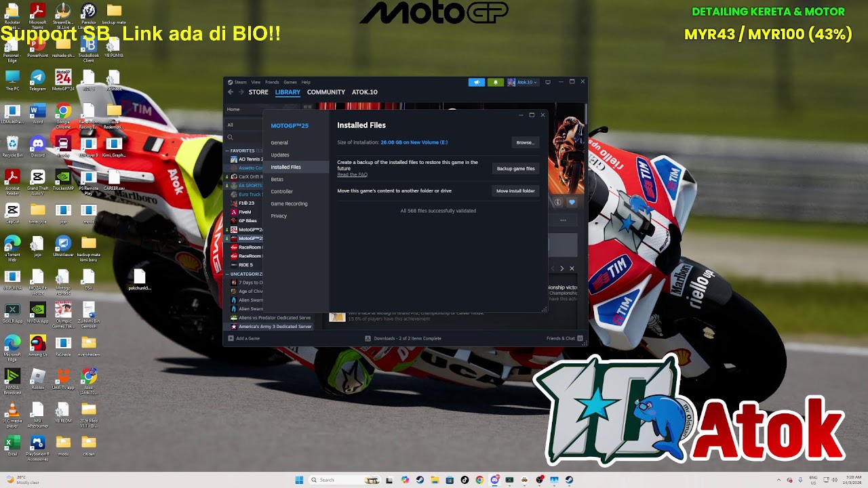Go forward using the Steam forward arrow
The image size is (868, 488).
tap(241, 92)
